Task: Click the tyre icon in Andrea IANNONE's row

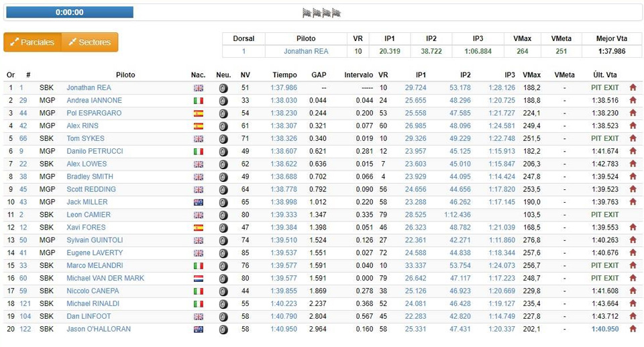Action: (x=223, y=101)
